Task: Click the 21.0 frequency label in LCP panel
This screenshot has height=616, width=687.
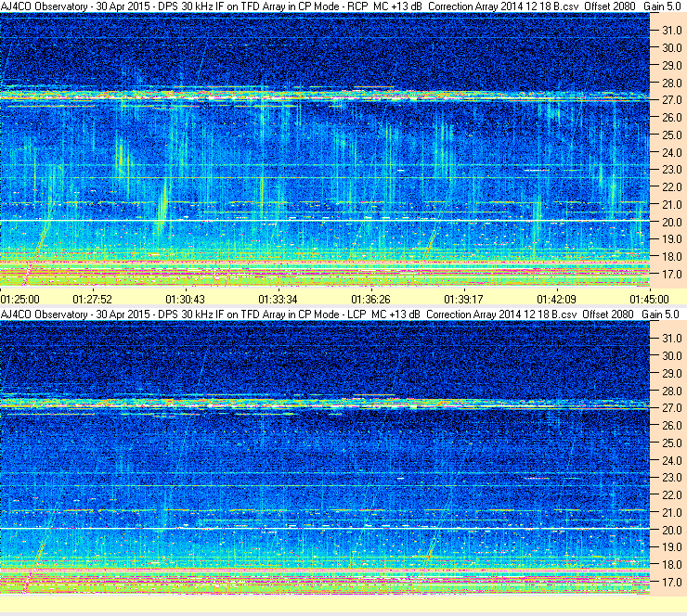Action: [670, 512]
